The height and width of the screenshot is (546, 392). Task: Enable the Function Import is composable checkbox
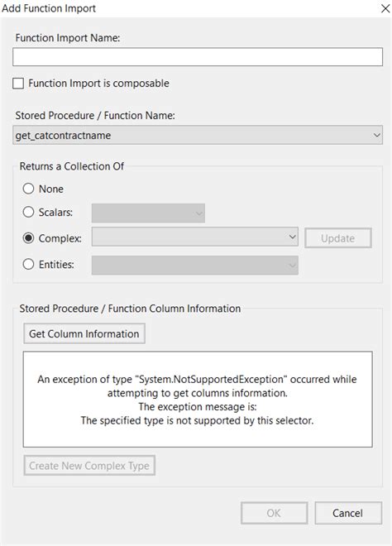(18, 84)
